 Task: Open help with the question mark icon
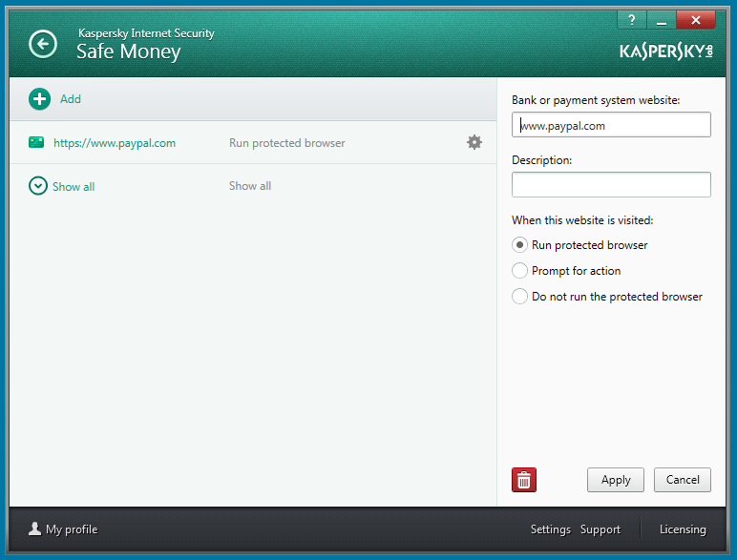[631, 20]
